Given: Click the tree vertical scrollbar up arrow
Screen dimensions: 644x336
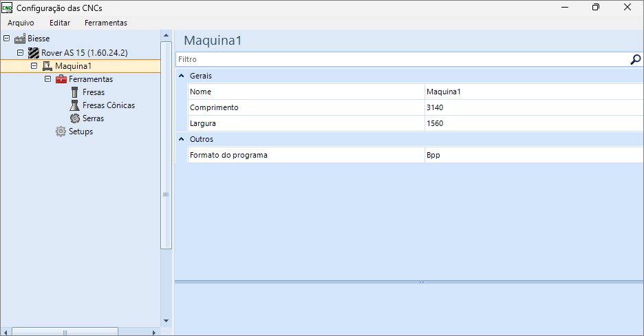Looking at the screenshot, I should (166, 35).
